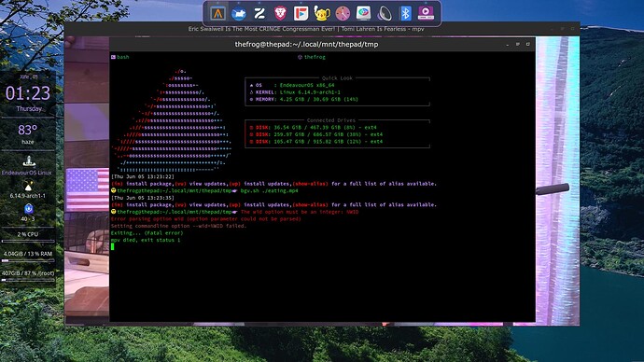Viewport: 644px width, 362px height.
Task: Click the DISK 259.97 GiB / 686.57 GiB line
Action: click(316, 134)
